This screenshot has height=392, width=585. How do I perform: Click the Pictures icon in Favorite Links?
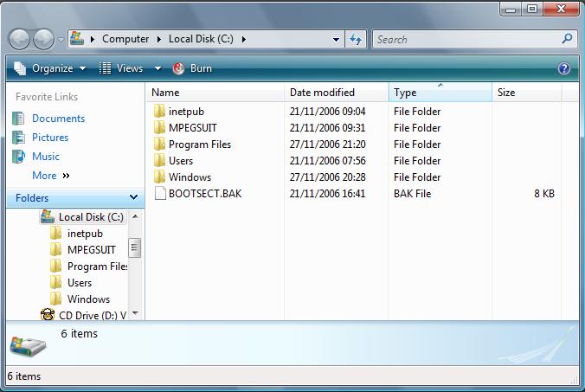pos(18,138)
